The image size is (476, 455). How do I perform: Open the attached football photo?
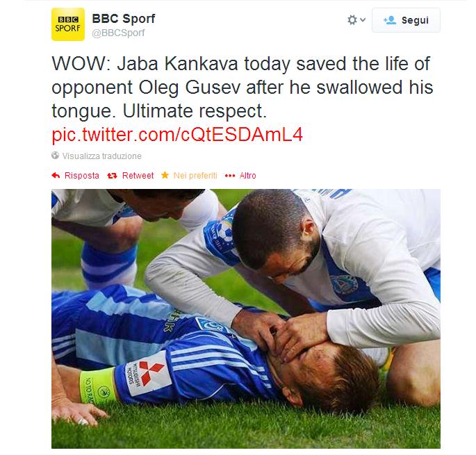pyautogui.click(x=245, y=318)
